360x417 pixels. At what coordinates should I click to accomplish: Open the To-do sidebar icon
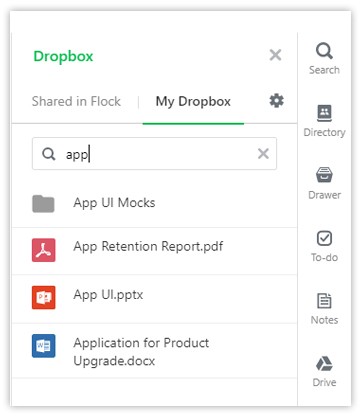pyautogui.click(x=324, y=246)
